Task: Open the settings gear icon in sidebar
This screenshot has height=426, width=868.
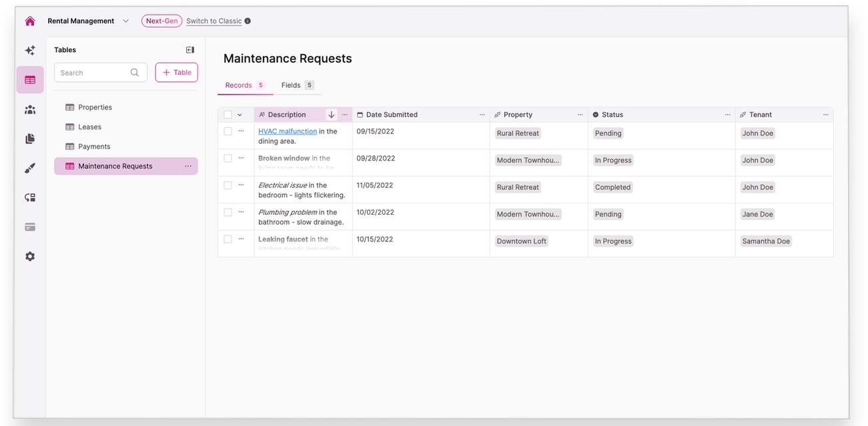Action: (x=30, y=257)
